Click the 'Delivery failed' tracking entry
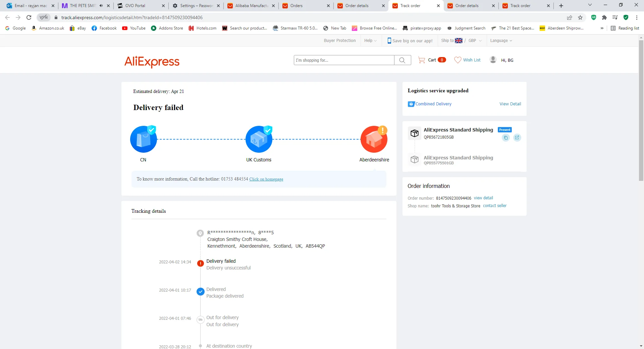 pos(221,261)
